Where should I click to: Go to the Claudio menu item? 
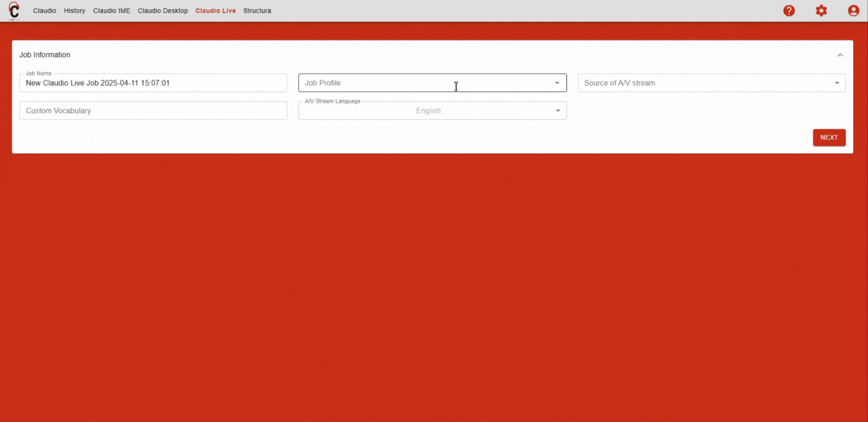(x=45, y=11)
